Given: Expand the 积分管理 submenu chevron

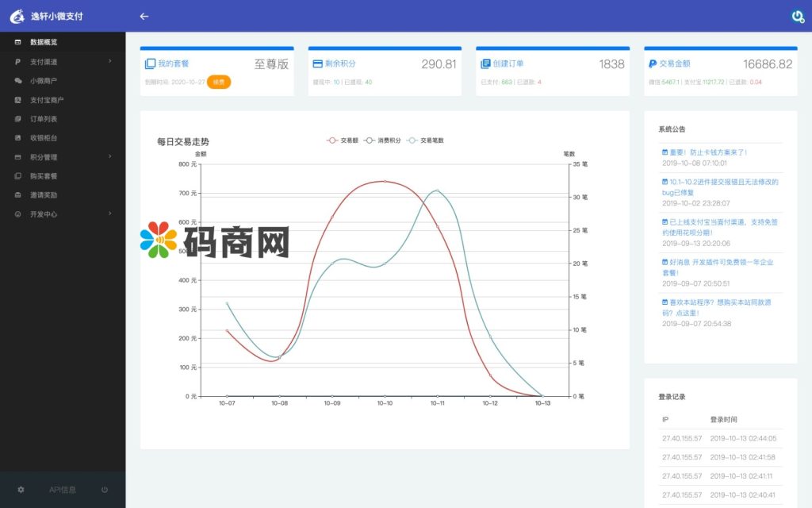Looking at the screenshot, I should point(109,156).
